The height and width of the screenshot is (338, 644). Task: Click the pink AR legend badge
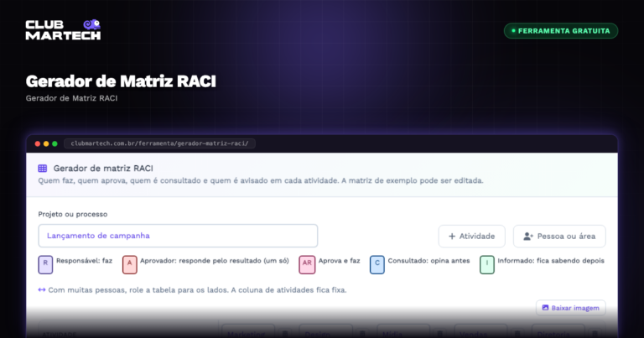tap(307, 264)
